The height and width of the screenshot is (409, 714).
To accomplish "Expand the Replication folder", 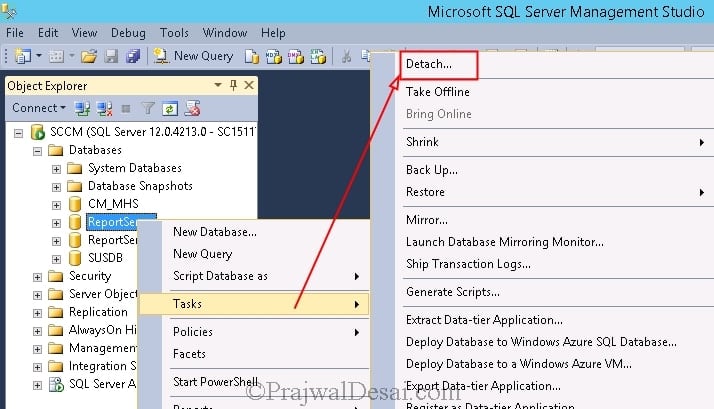I will pyautogui.click(x=37, y=313).
